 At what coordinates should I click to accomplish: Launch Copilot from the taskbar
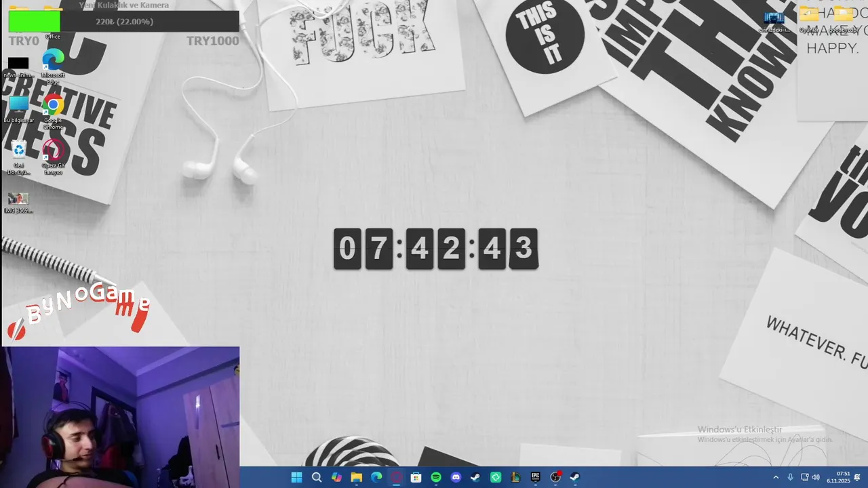336,477
